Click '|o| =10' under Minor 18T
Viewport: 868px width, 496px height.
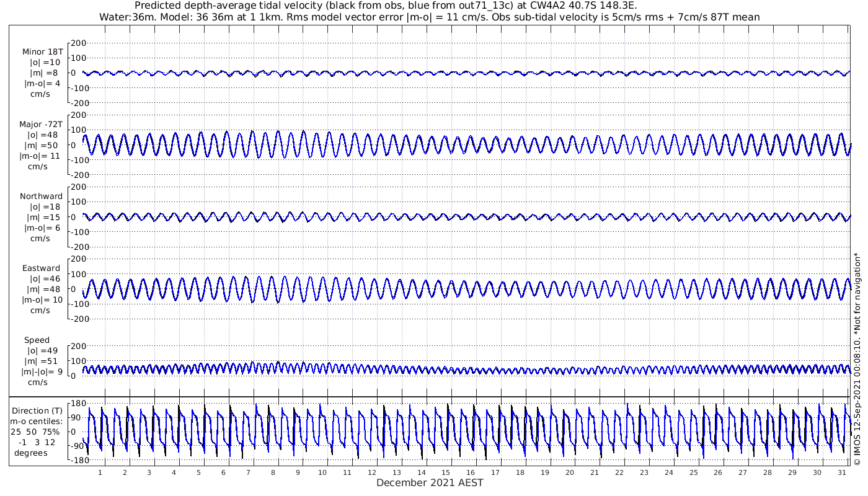click(x=44, y=63)
